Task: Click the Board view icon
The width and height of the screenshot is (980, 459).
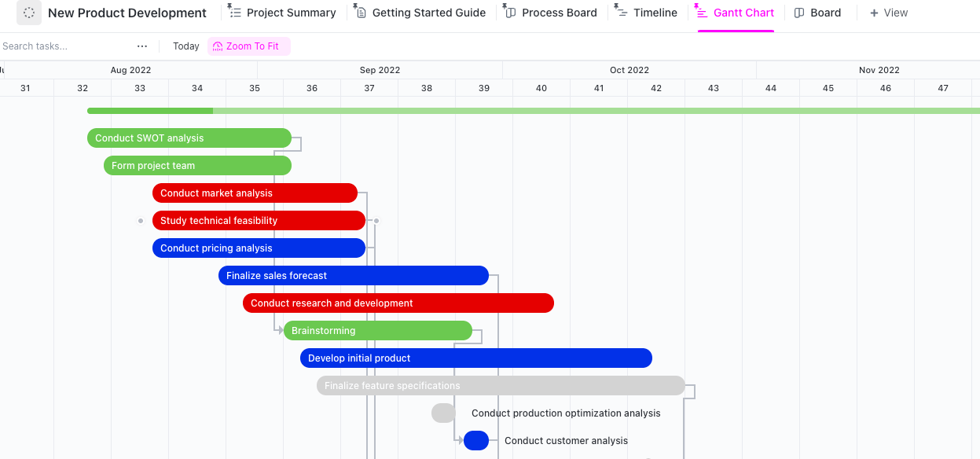Action: coord(799,13)
